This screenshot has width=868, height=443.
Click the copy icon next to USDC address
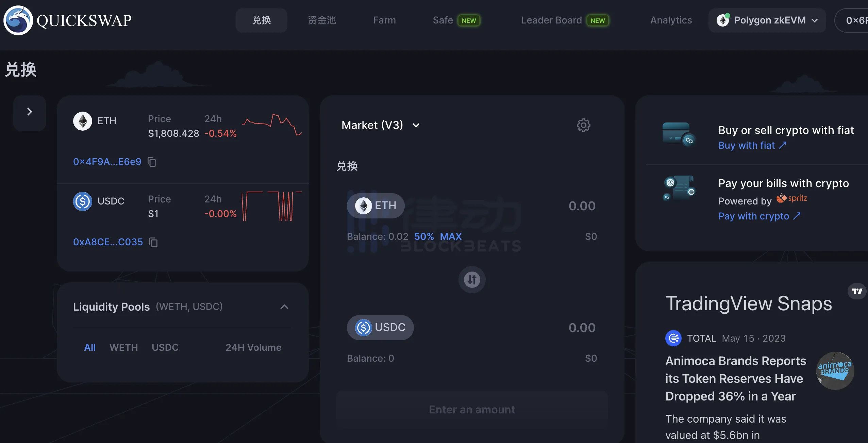pos(153,242)
